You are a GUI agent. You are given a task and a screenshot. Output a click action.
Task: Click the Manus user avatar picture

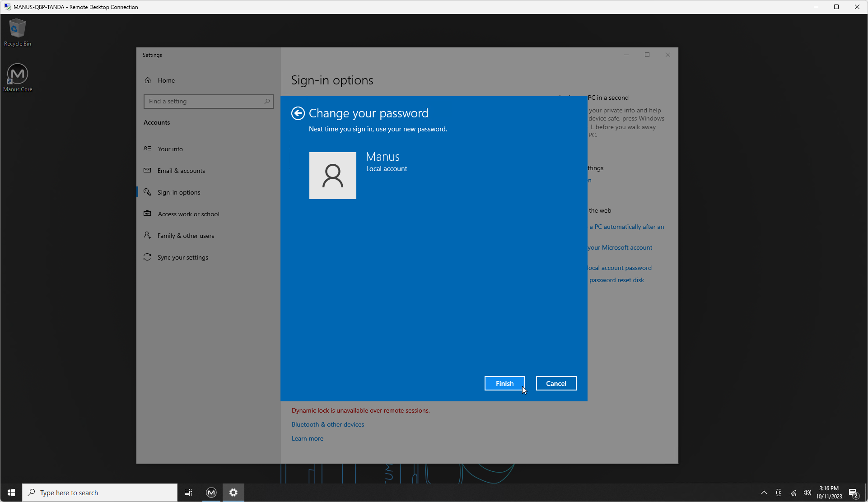pos(333,176)
